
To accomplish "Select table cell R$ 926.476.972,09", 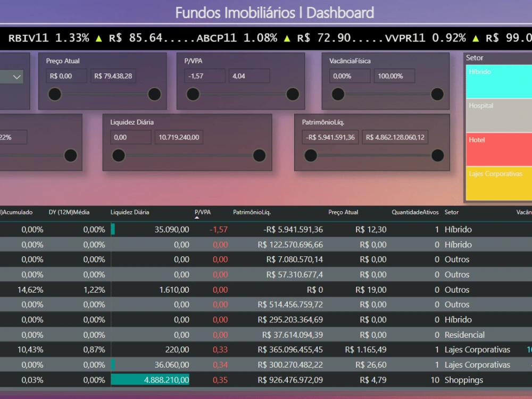I will tap(290, 380).
